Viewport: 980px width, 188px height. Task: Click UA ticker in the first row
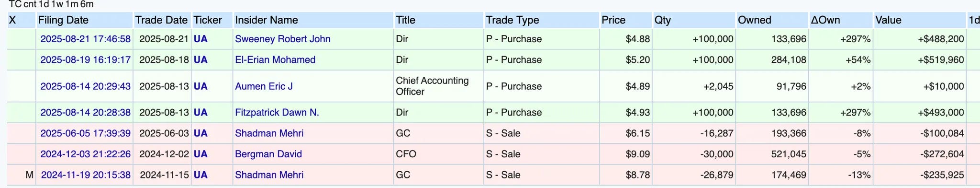(x=200, y=39)
